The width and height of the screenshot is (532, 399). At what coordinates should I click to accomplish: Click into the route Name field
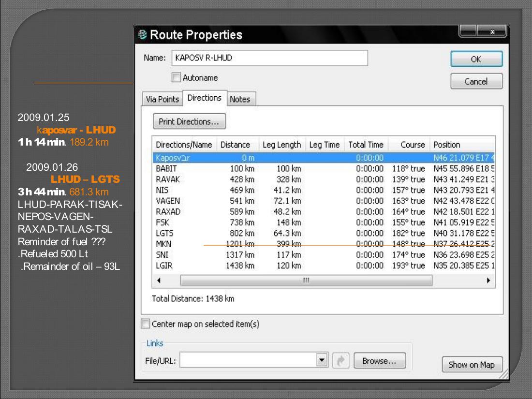coord(270,58)
